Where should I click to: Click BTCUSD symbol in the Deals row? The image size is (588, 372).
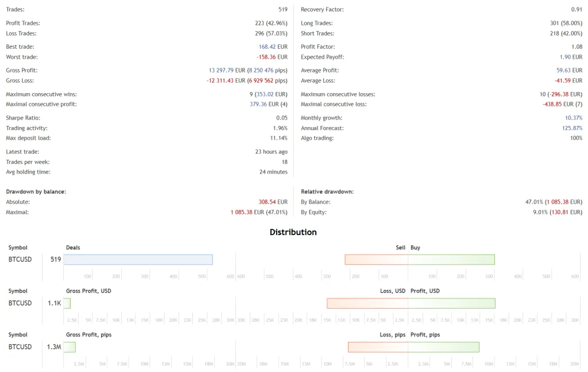[x=20, y=259]
